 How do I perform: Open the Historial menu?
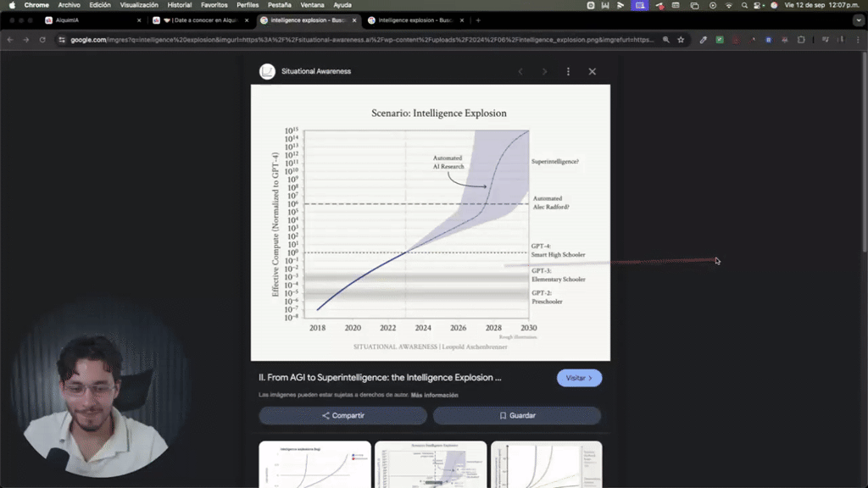pyautogui.click(x=180, y=5)
